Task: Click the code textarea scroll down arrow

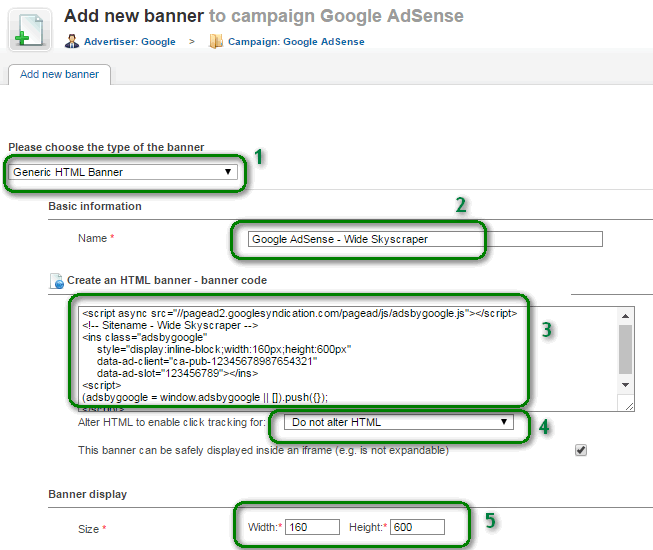Action: point(626,385)
